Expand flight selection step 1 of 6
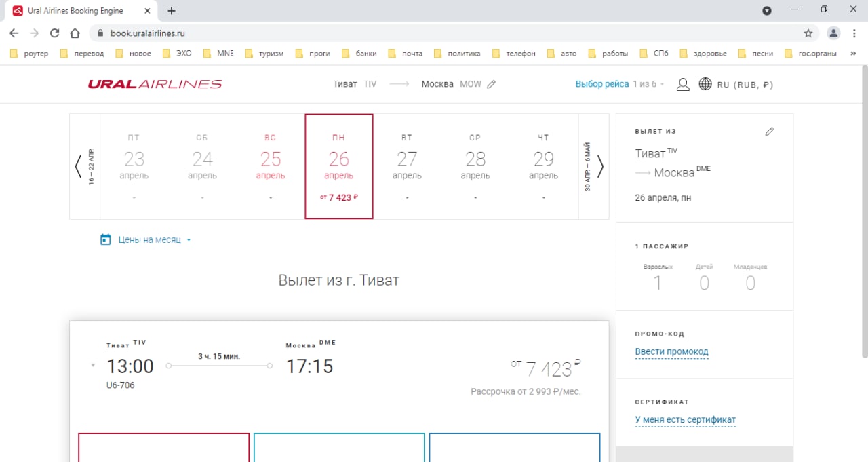The width and height of the screenshot is (868, 462). coord(620,84)
